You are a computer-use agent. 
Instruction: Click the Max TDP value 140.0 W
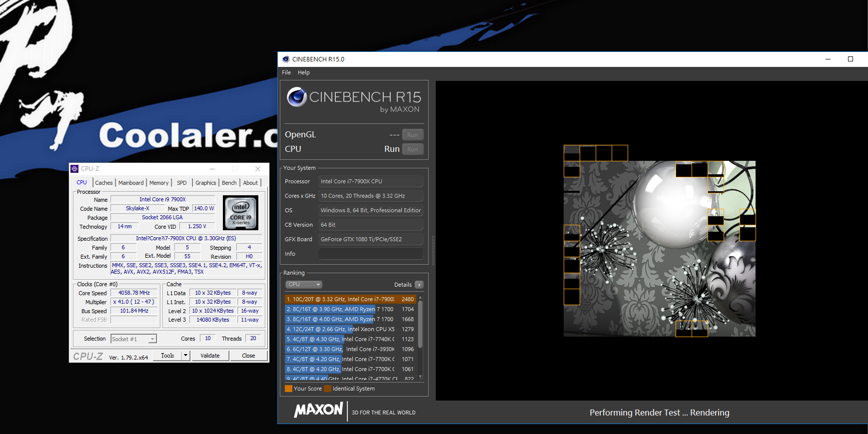[204, 208]
